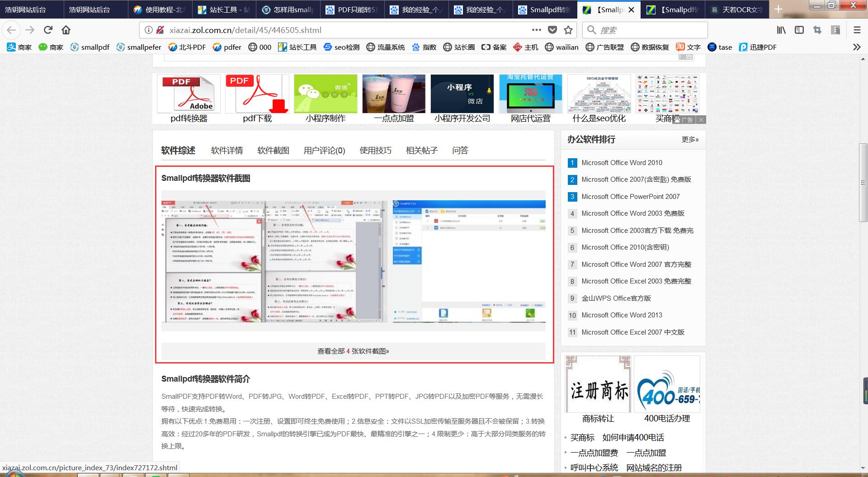Click 什么是seo优化 ad
868x477 pixels.
pos(599,94)
